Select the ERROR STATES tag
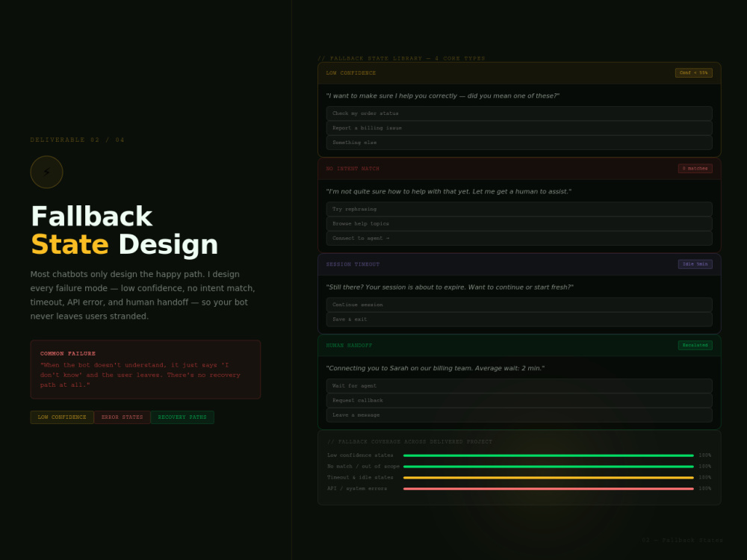747x560 pixels. pyautogui.click(x=122, y=417)
